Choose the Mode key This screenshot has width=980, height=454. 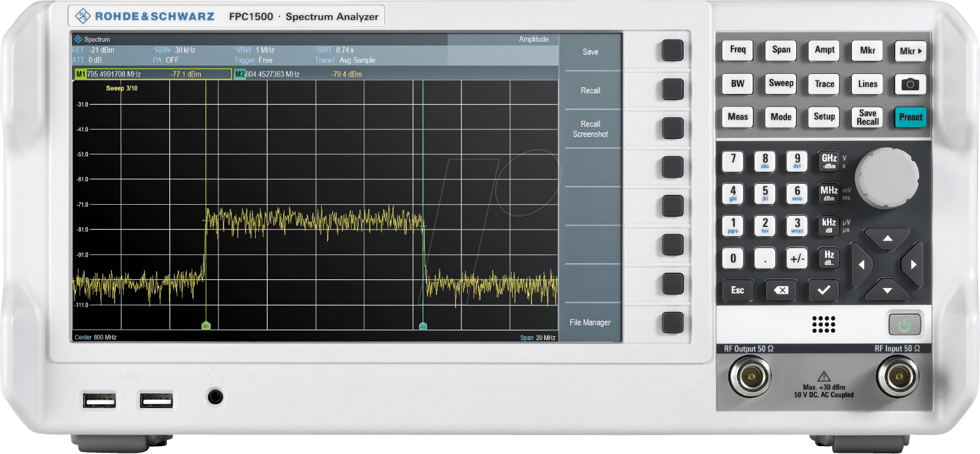[x=781, y=117]
